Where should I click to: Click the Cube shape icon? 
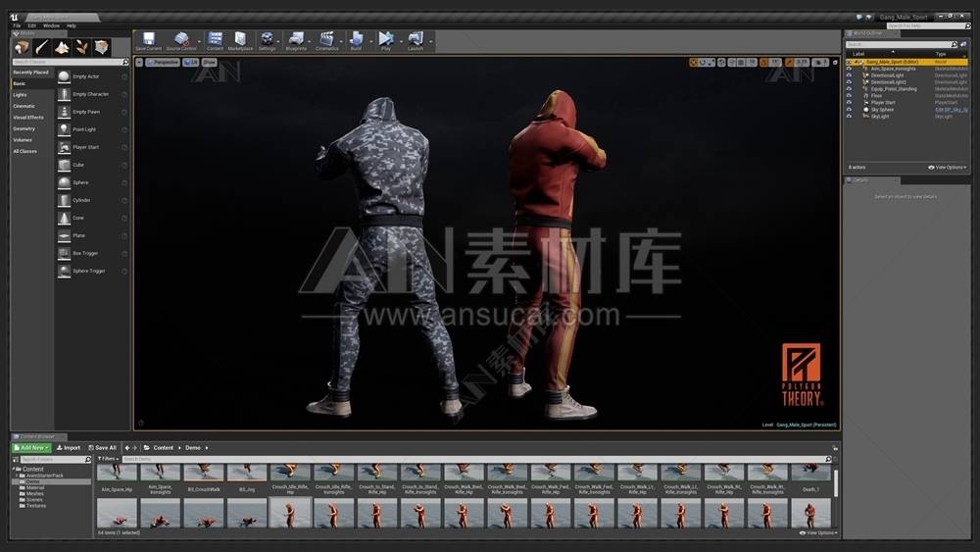pos(64,165)
